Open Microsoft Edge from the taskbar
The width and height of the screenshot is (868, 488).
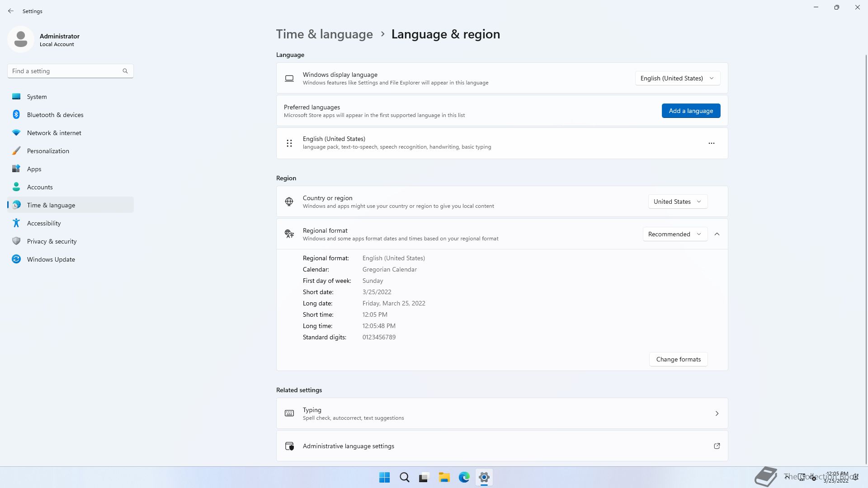[x=464, y=477]
